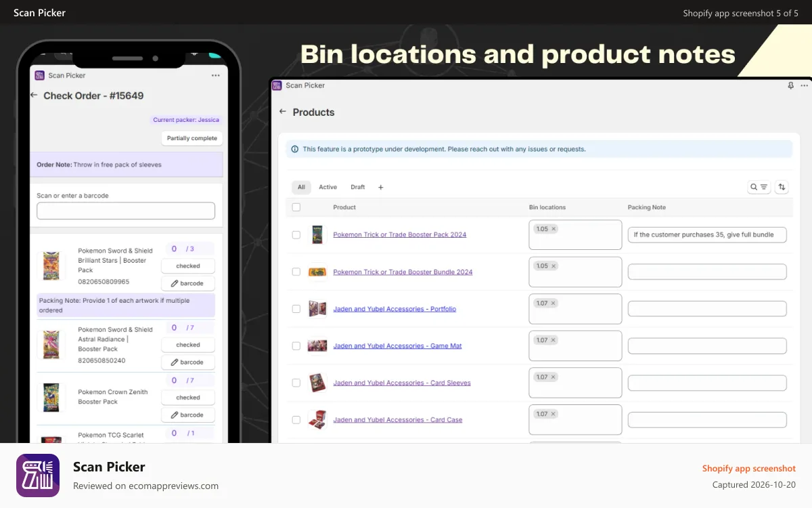
Task: Click the Bin locations column header
Action: point(547,207)
